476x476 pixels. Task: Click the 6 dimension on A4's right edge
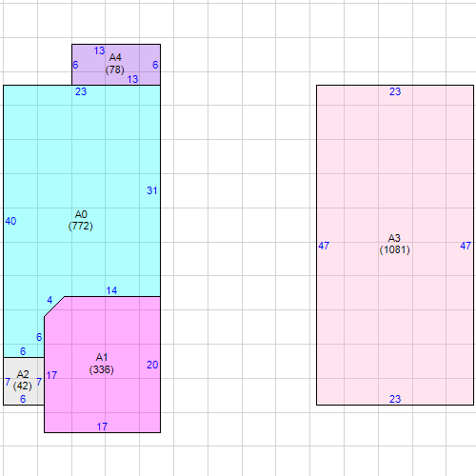point(155,65)
